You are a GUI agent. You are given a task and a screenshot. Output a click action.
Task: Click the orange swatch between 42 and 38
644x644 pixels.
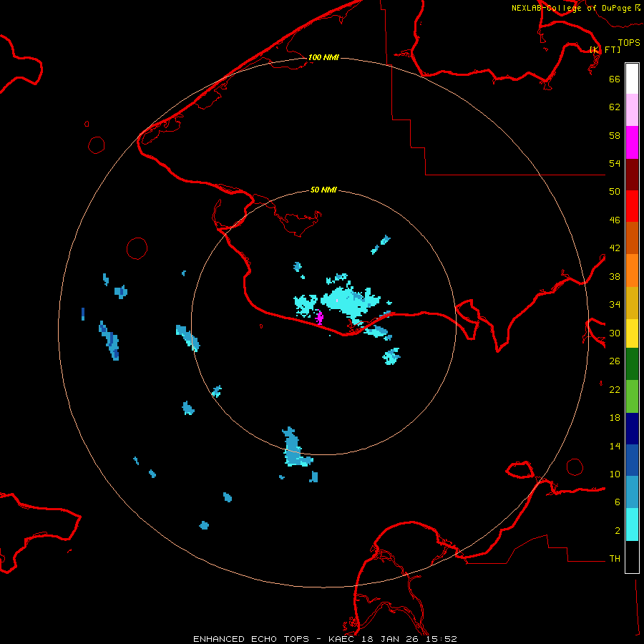click(x=632, y=270)
